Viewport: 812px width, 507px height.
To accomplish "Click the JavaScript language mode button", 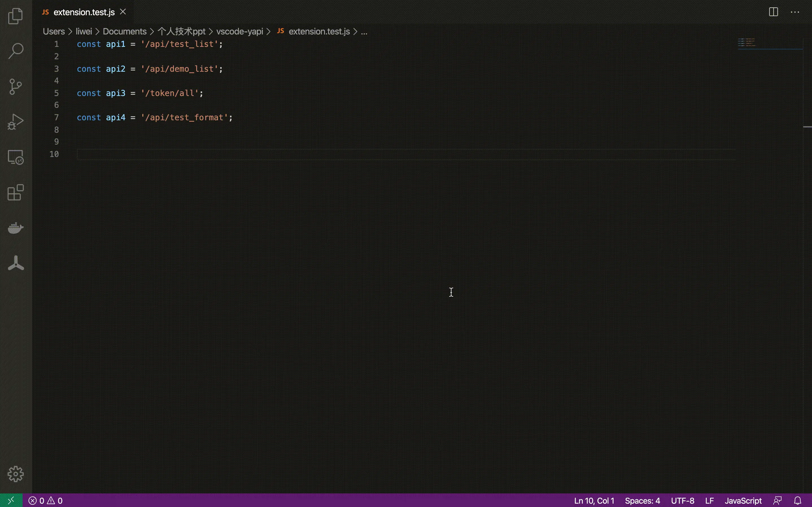I will click(743, 501).
